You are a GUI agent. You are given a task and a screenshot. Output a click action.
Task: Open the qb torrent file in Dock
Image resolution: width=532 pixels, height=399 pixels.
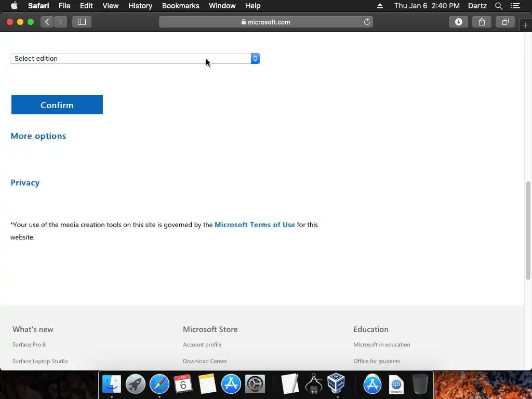point(396,384)
